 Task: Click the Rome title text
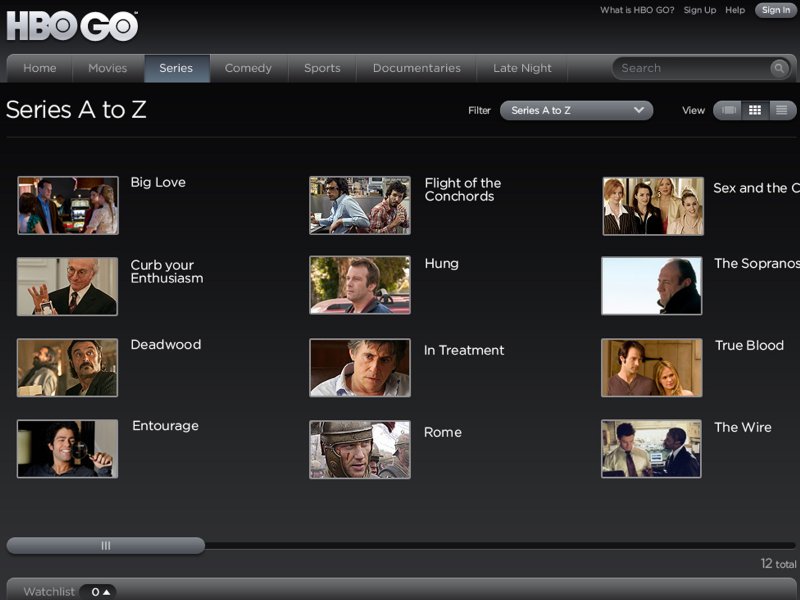(443, 432)
